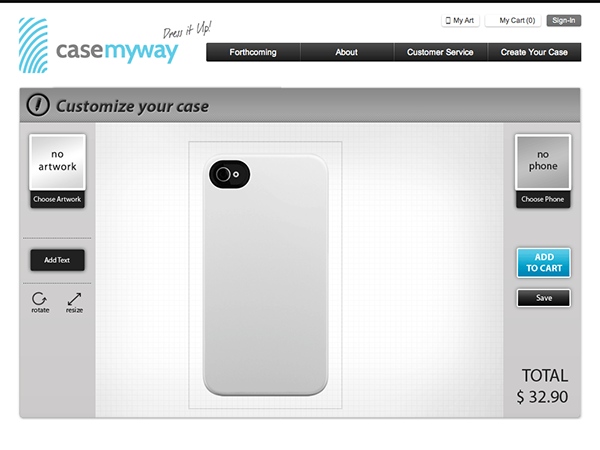Viewport: 600px width, 450px height.
Task: Select the resize arrow icon
Action: (x=74, y=299)
